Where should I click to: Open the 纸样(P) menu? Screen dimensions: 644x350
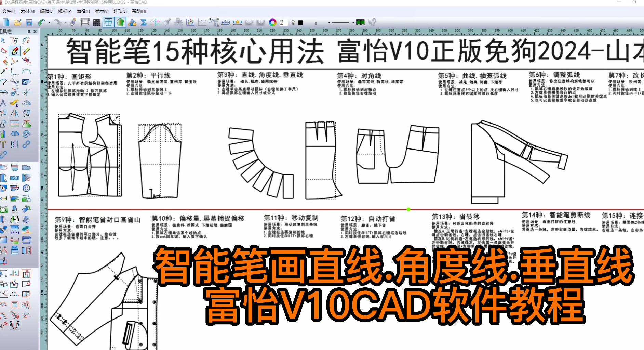click(65, 11)
